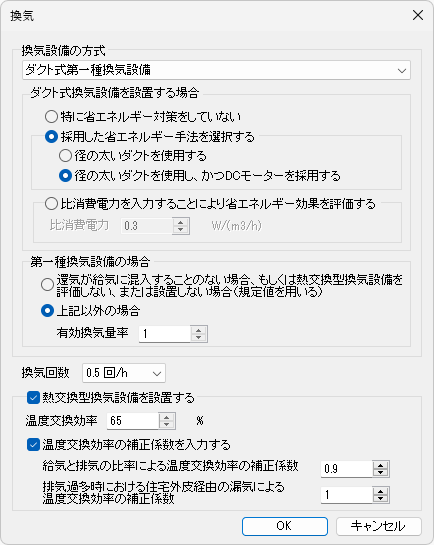Decrease 温度交換効率 spinner down arrow
Viewport: 434px width, 545px height.
click(x=167, y=425)
